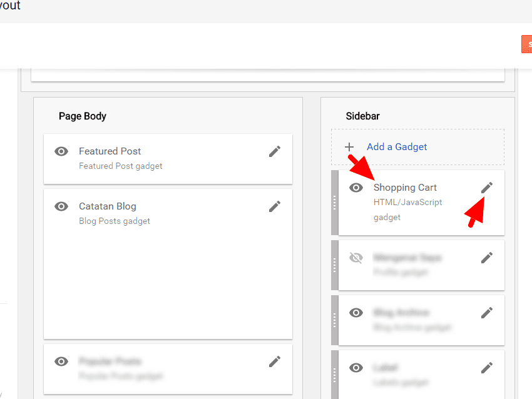
Task: Grab the Shopping Cart drag handle
Action: 334,201
